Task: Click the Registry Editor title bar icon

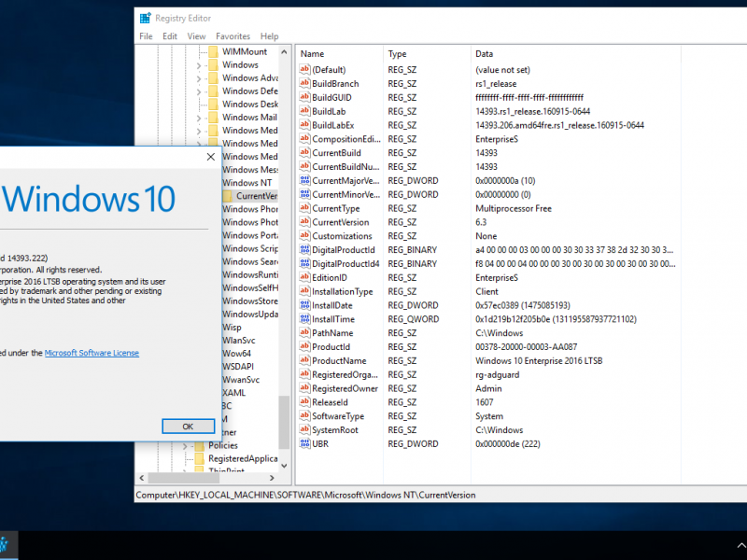Action: (x=145, y=18)
